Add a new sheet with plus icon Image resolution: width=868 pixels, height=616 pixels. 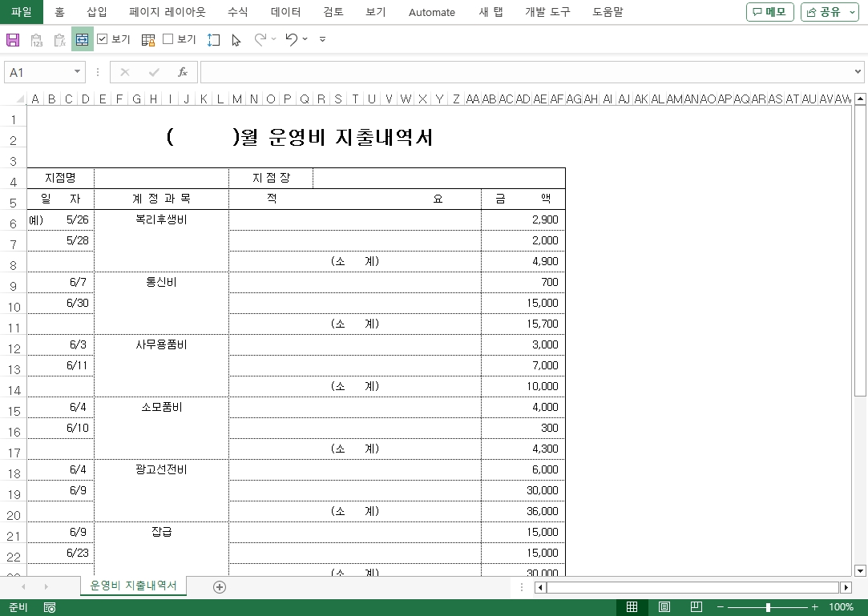coord(220,587)
